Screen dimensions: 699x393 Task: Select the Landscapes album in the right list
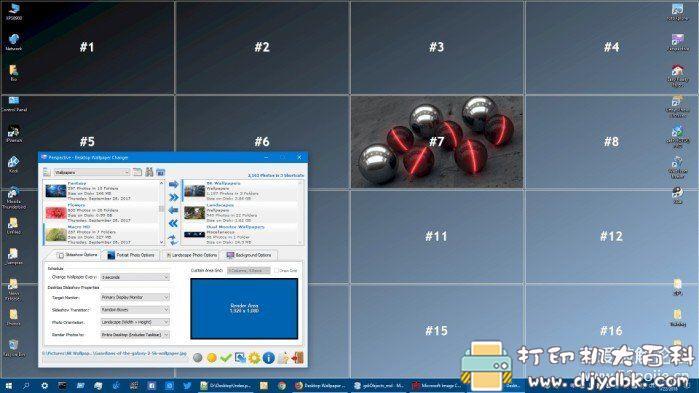pyautogui.click(x=240, y=213)
